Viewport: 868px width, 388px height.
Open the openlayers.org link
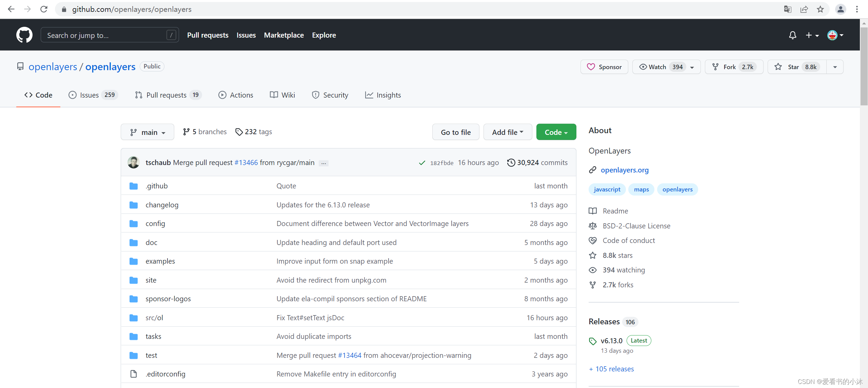point(625,170)
